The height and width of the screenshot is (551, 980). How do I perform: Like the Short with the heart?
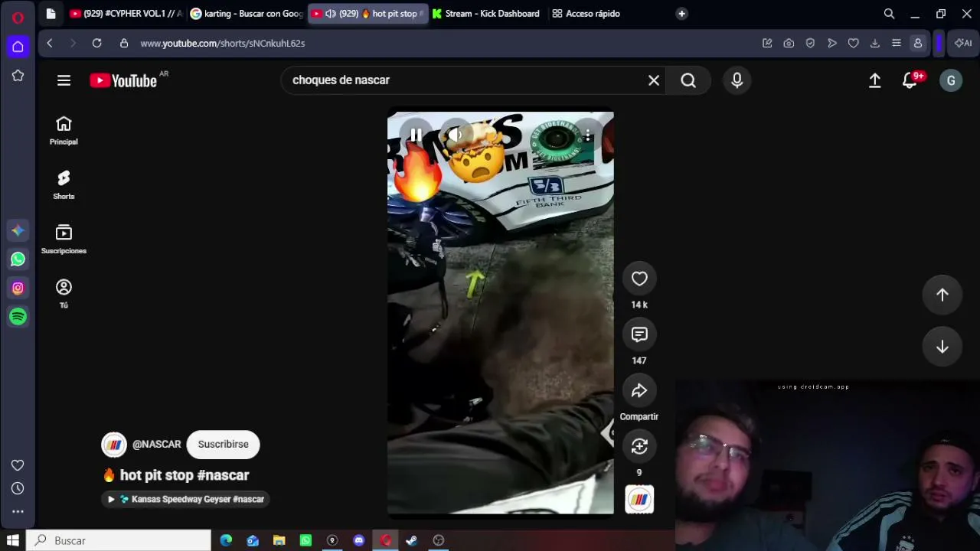(x=639, y=279)
